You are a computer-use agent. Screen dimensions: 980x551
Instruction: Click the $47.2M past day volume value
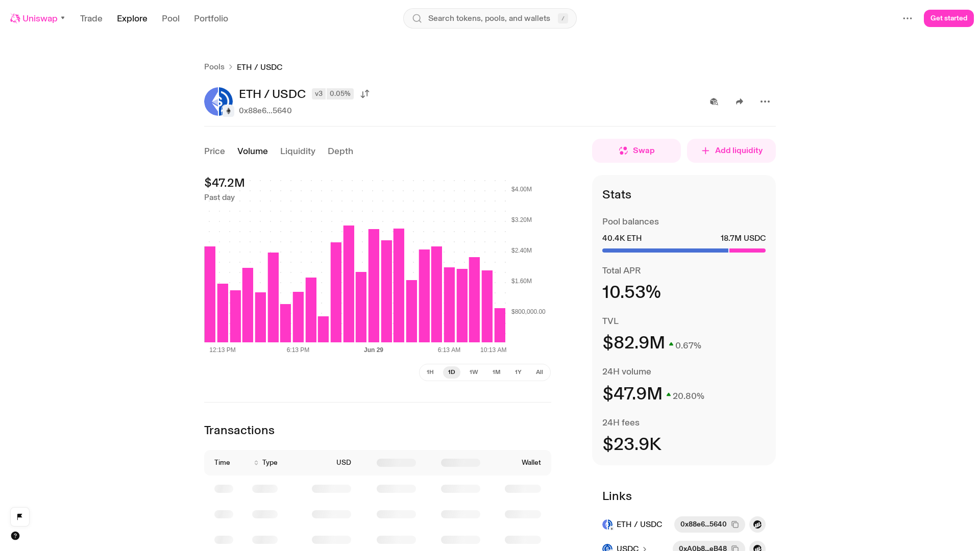225,183
